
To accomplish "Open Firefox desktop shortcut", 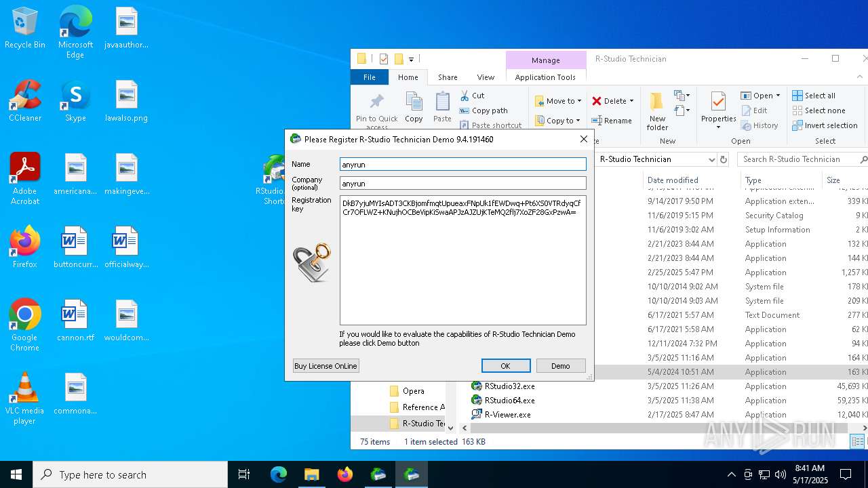I will pos(25,248).
